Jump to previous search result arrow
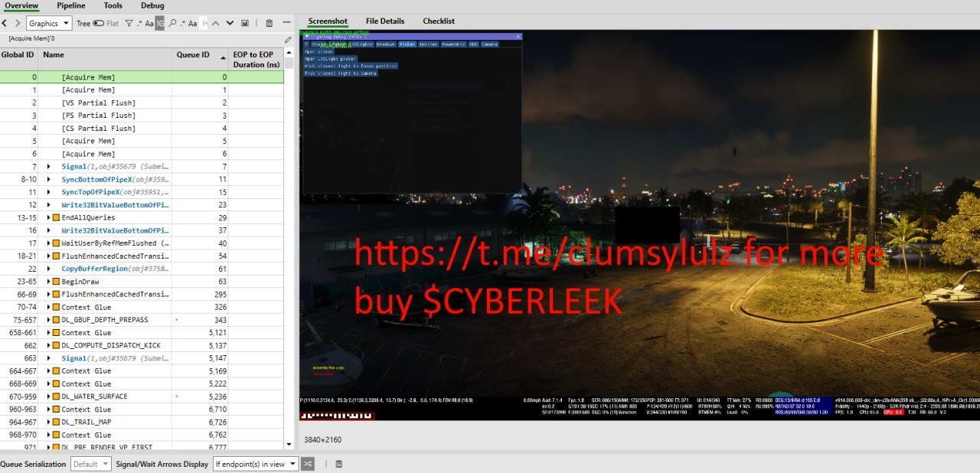Viewport: 980px width, 473px height. click(216, 24)
